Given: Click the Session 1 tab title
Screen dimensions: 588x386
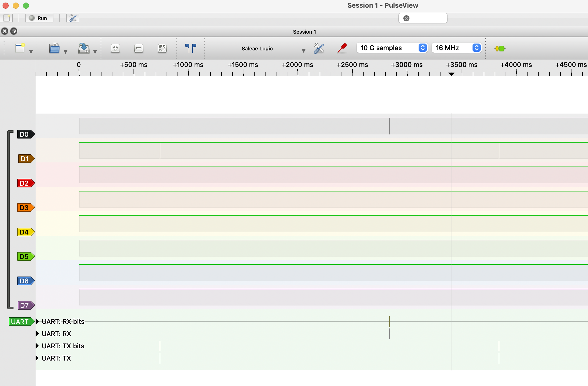Looking at the screenshot, I should click(x=304, y=32).
